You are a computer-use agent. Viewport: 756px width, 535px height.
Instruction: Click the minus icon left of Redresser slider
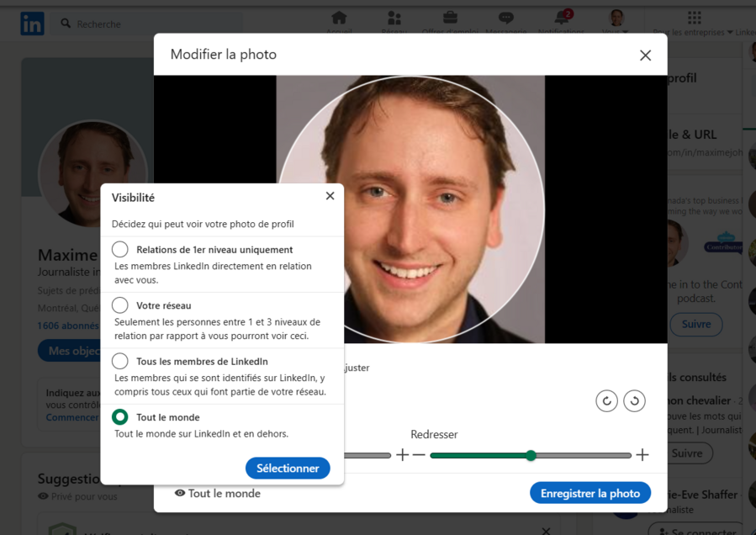coord(419,455)
